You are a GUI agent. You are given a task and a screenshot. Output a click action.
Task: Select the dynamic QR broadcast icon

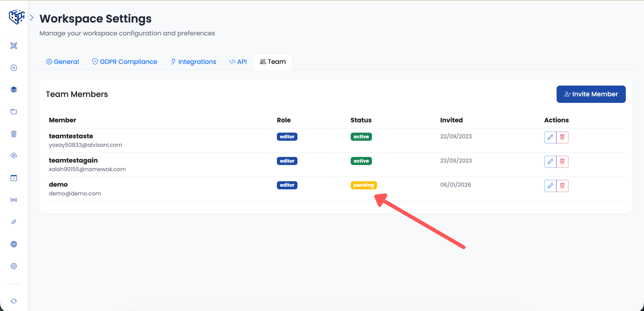tap(14, 200)
